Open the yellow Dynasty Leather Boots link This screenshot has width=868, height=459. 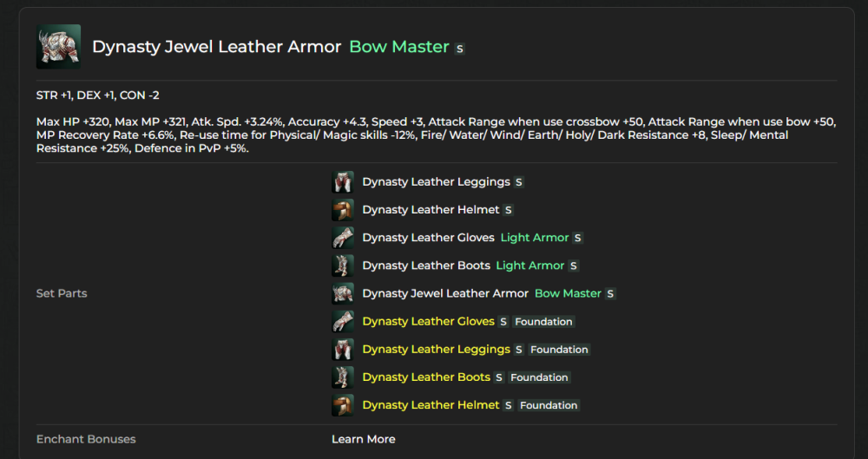coord(426,377)
